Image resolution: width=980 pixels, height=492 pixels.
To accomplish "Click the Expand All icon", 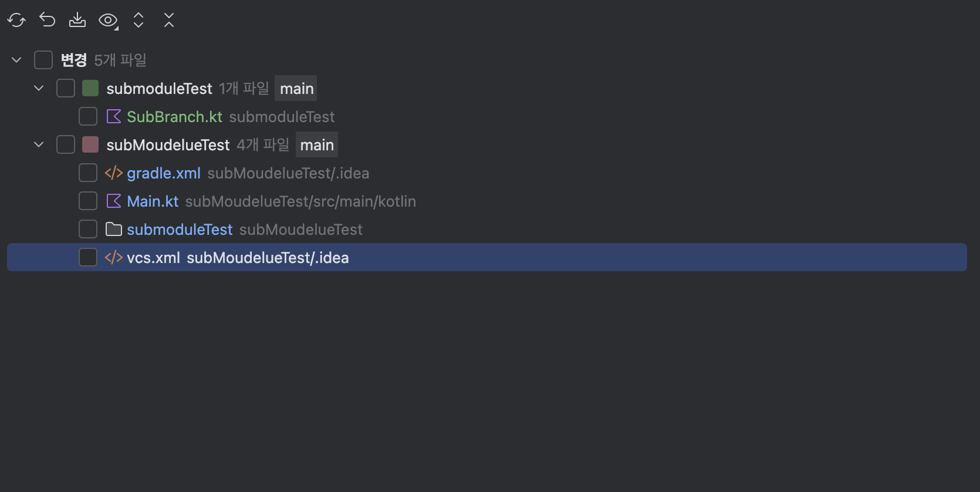I will click(x=138, y=19).
